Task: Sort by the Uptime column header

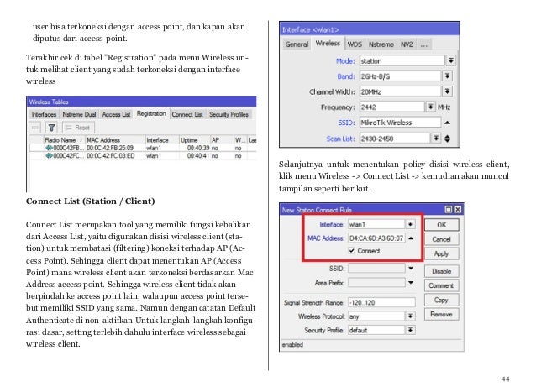Action: pyautogui.click(x=195, y=140)
